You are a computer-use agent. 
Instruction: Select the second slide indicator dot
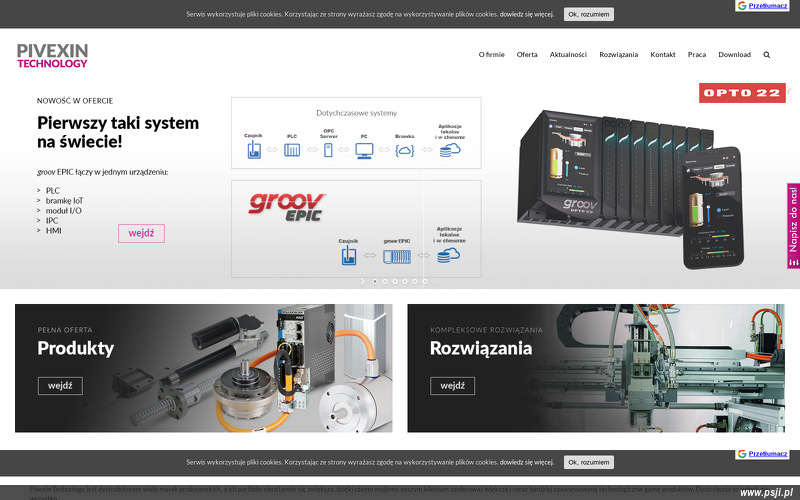[x=385, y=282]
